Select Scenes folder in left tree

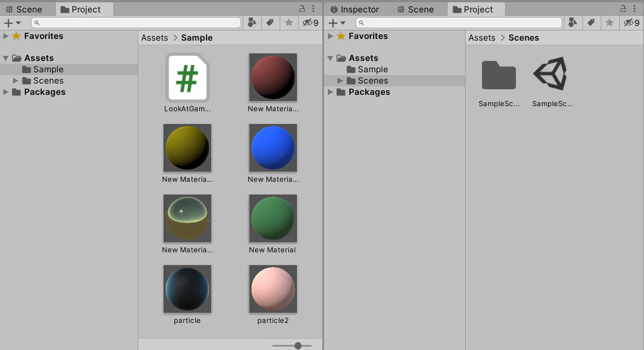[69, 81]
